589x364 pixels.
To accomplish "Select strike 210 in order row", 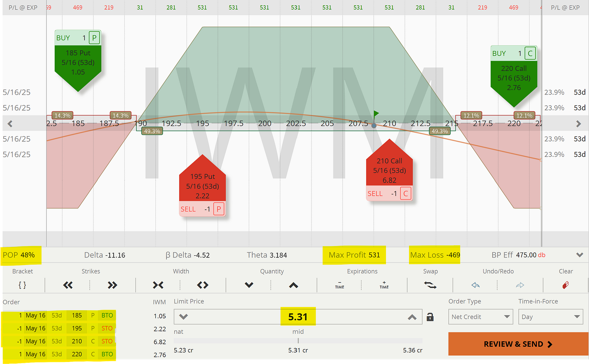I will [x=77, y=341].
